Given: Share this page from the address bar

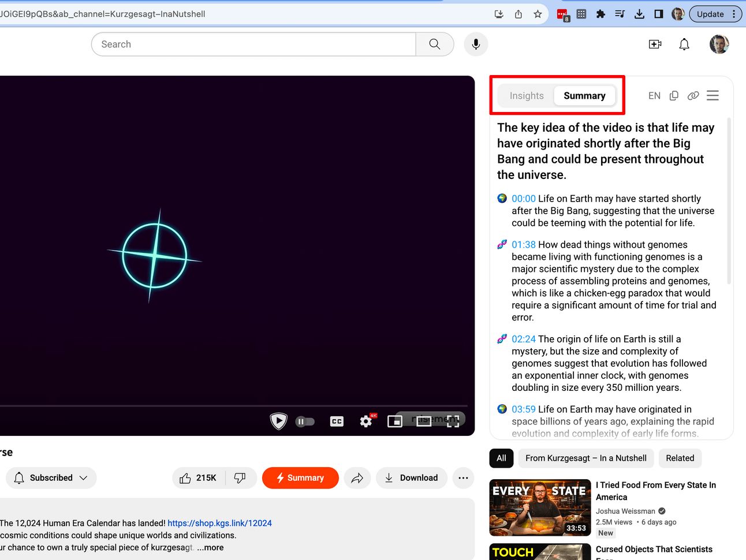Looking at the screenshot, I should point(519,14).
